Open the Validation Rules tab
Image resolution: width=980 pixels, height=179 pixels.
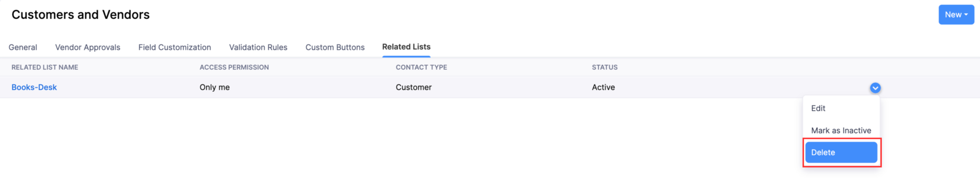click(x=258, y=47)
